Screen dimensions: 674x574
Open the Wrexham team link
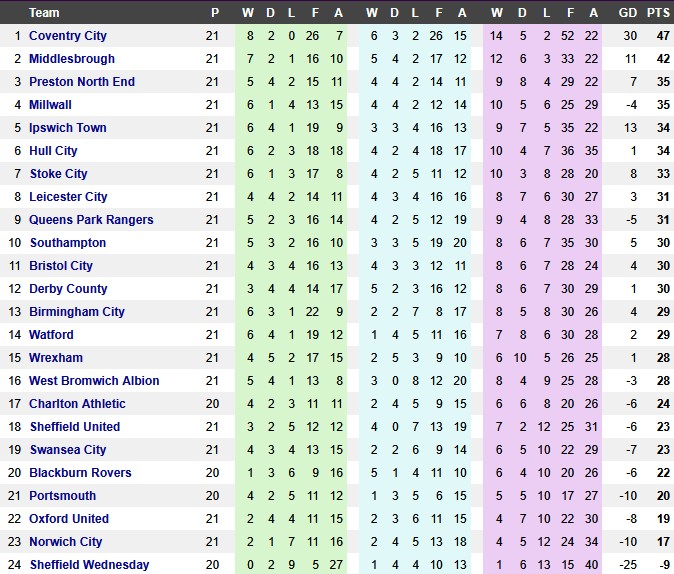click(x=56, y=358)
